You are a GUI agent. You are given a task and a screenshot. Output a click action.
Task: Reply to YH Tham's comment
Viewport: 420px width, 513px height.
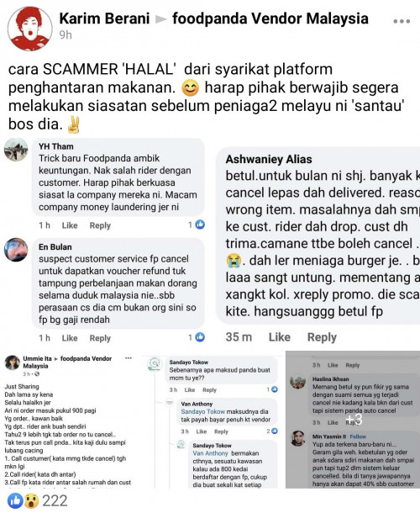point(100,225)
